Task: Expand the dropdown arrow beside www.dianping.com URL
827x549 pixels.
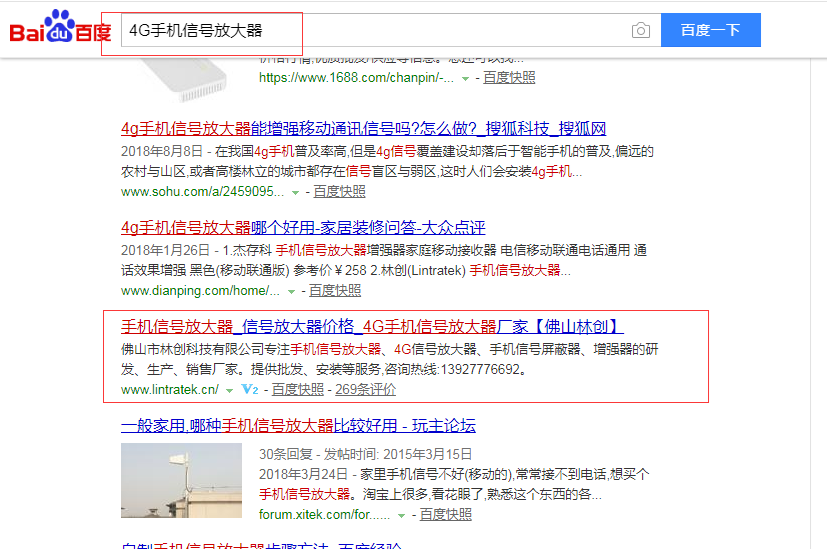Action: [291, 291]
